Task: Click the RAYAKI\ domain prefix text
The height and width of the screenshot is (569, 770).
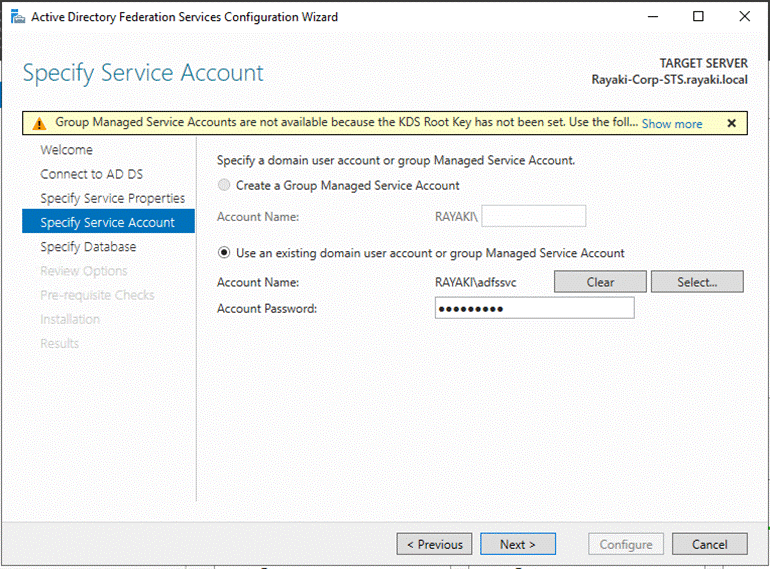Action: [456, 217]
